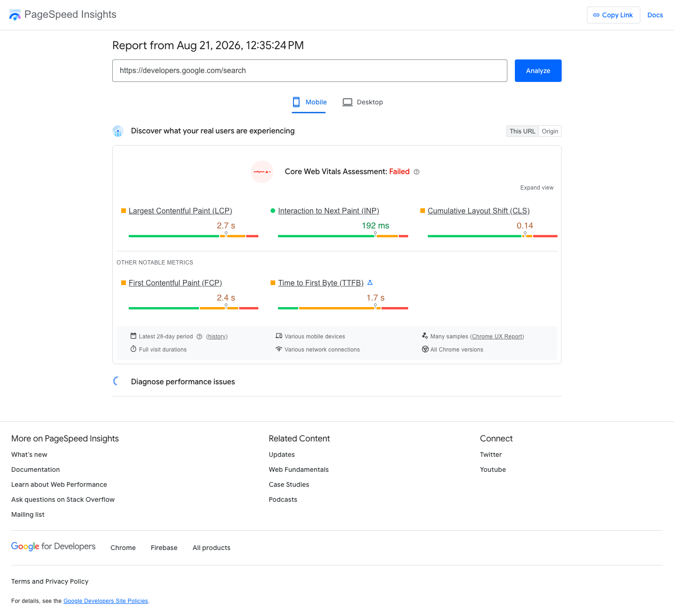Click the Google for Developers logo
674x616 pixels.
[53, 547]
